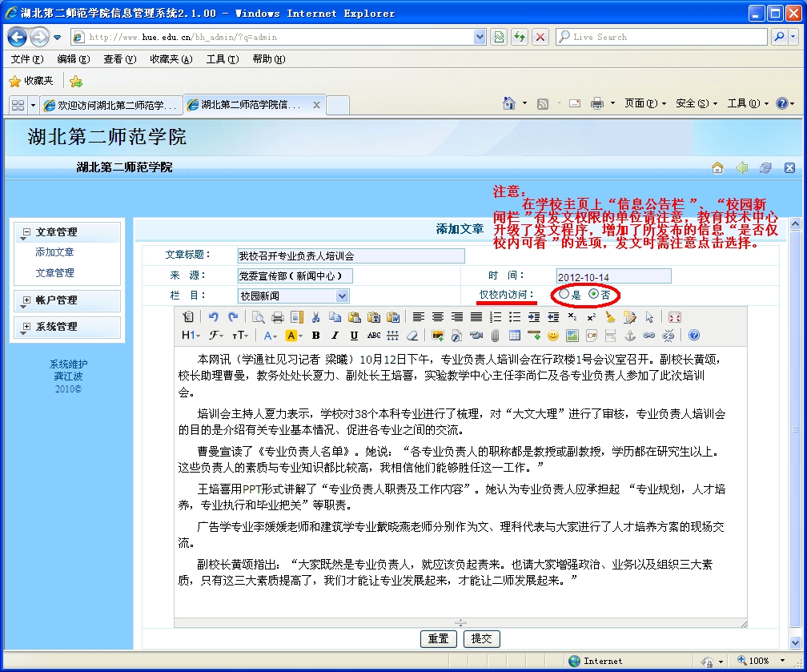Expand the 帐户管理 section in sidebar
The image size is (807, 672).
click(26, 300)
